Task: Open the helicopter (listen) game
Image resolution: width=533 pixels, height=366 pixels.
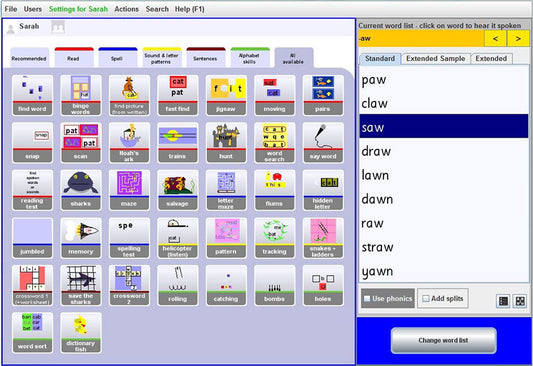Action: point(177,238)
